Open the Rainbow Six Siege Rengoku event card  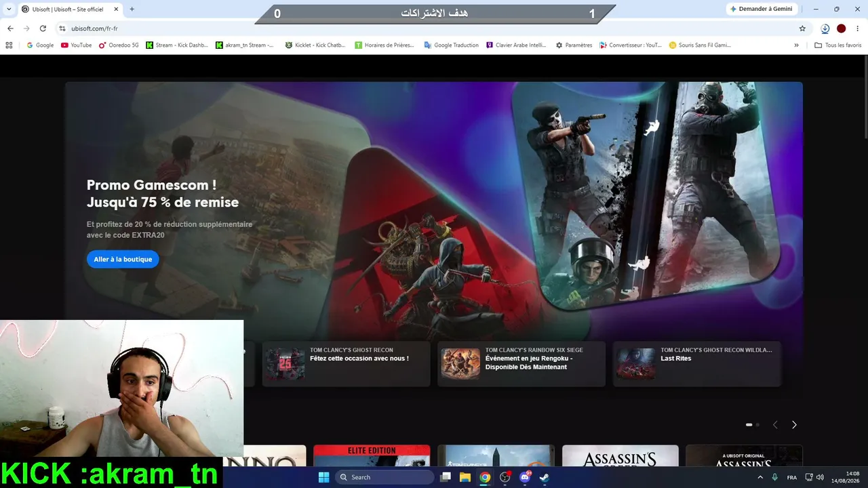click(x=521, y=364)
